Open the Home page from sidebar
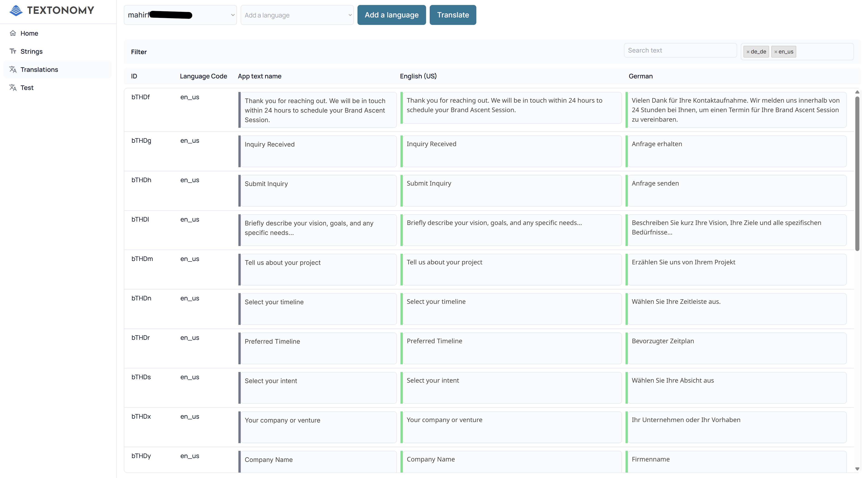 (29, 33)
